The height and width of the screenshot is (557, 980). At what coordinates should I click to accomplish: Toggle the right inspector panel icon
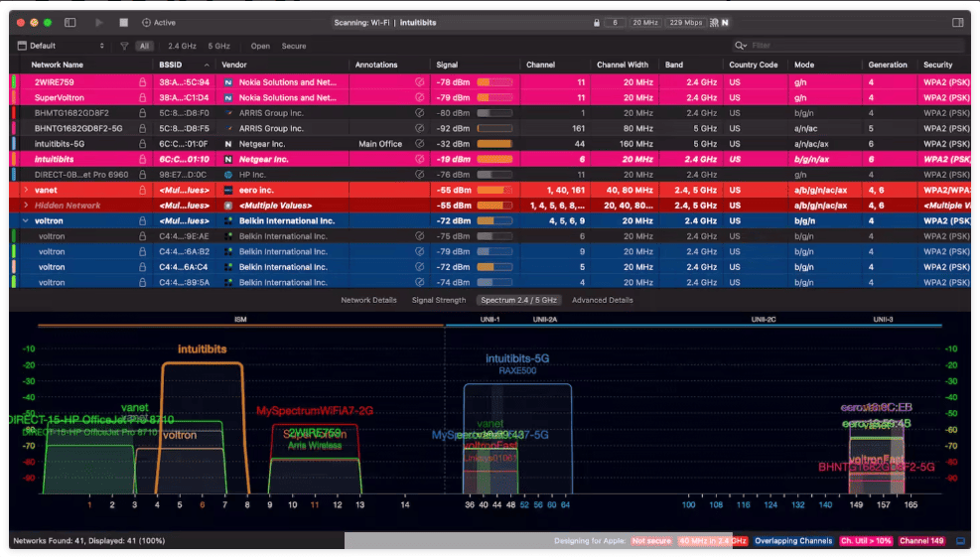pyautogui.click(x=957, y=23)
